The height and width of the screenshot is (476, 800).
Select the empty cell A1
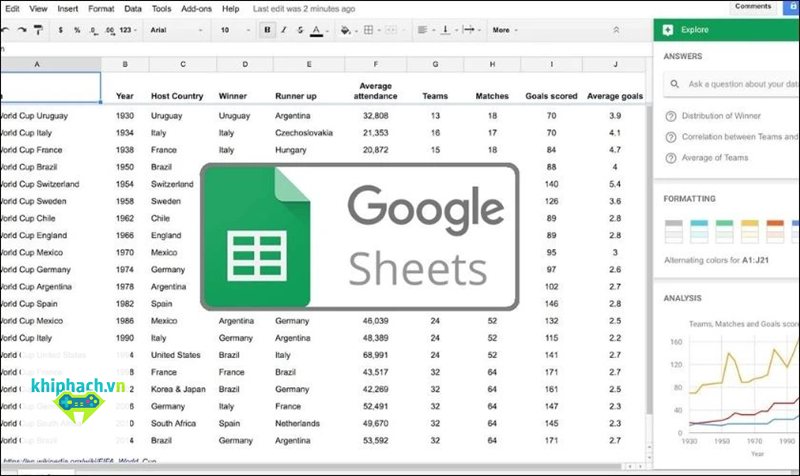(50, 87)
